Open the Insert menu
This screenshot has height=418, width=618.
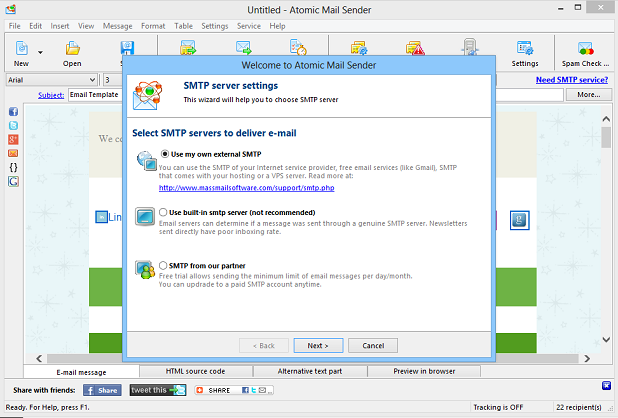tap(60, 26)
